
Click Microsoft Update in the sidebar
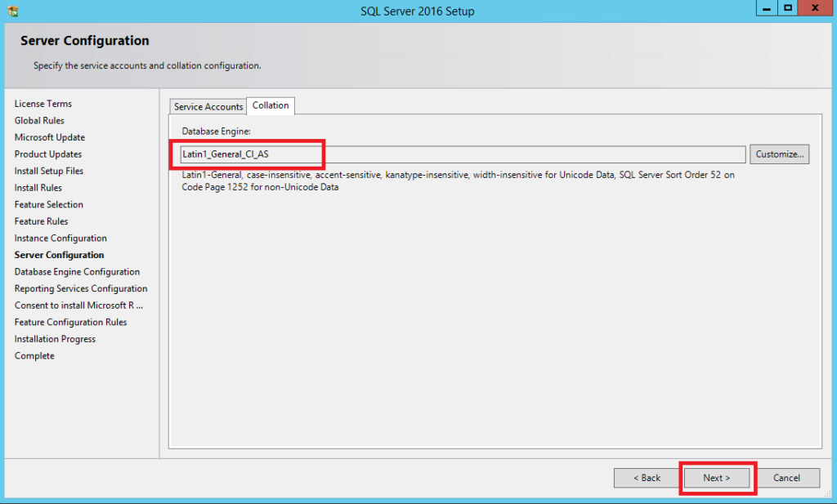pos(50,137)
